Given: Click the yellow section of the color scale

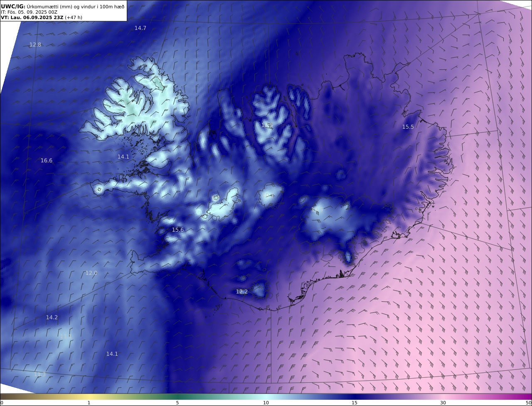Looking at the screenshot, I should pos(89,396).
